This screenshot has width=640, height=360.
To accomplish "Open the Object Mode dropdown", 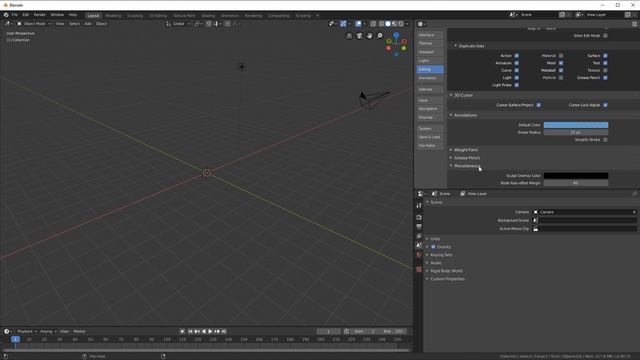I will pyautogui.click(x=34, y=24).
